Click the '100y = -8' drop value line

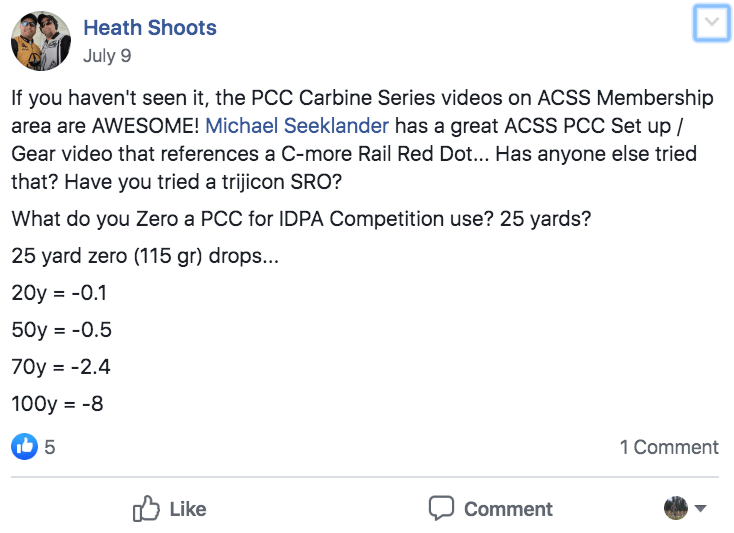click(57, 404)
